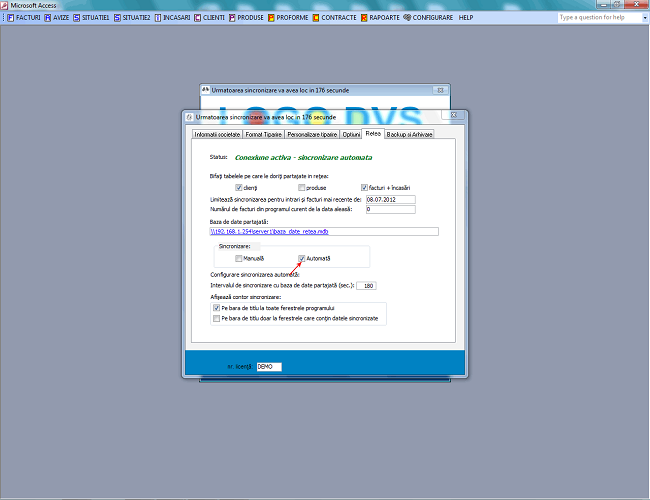Open the CONFIGURARE gear icon
This screenshot has height=500, width=650.
406,17
